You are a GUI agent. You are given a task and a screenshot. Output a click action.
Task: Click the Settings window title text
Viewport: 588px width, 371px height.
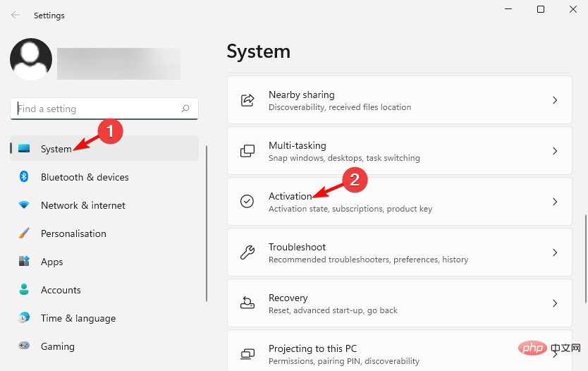(x=49, y=16)
